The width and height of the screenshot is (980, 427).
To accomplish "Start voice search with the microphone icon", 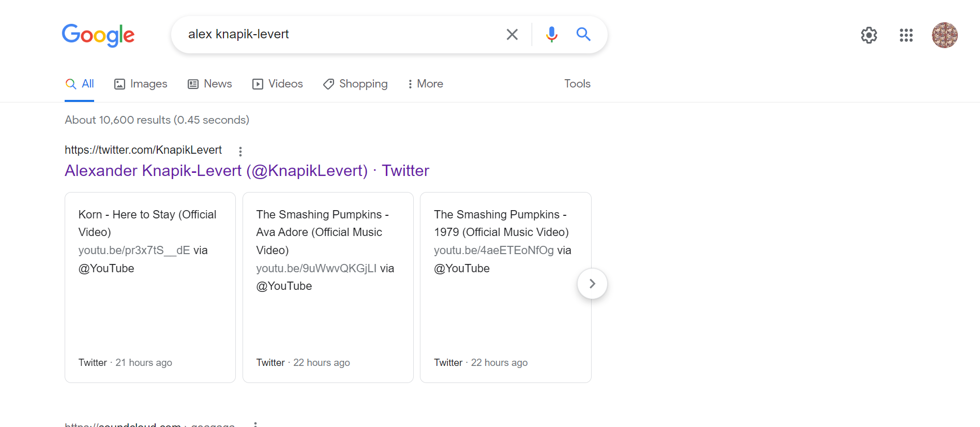I will pos(552,34).
